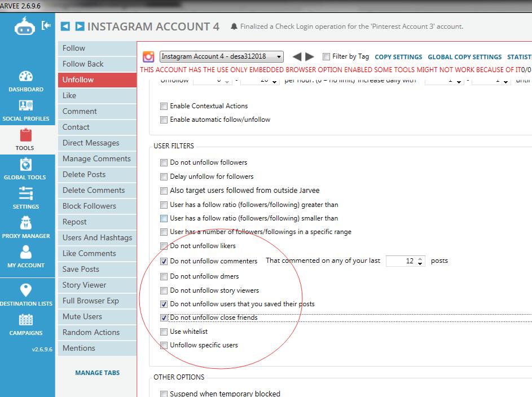Open the Proxy Manager section
Image resolution: width=532 pixels, height=397 pixels.
[x=26, y=227]
